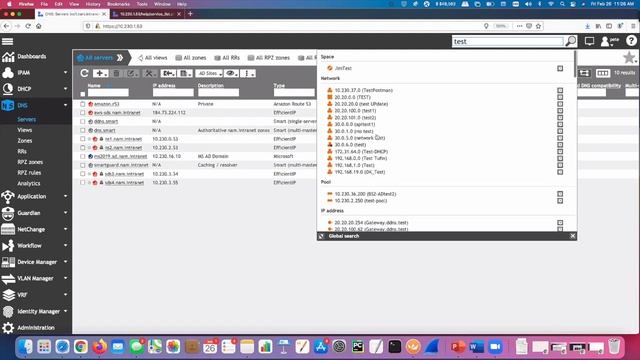This screenshot has width=640, height=360.
Task: Tick the checkbox for ddns.smart row
Action: pyautogui.click(x=83, y=122)
